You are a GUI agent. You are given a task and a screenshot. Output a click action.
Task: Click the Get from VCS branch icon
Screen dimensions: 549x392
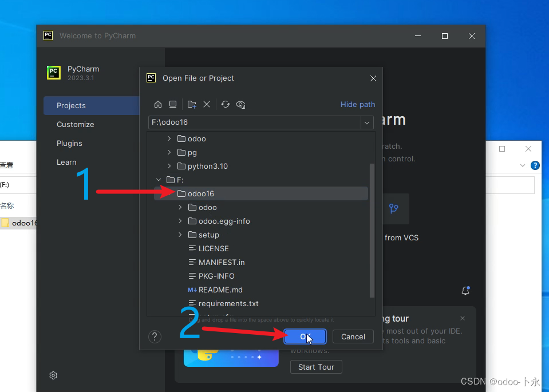[394, 209]
